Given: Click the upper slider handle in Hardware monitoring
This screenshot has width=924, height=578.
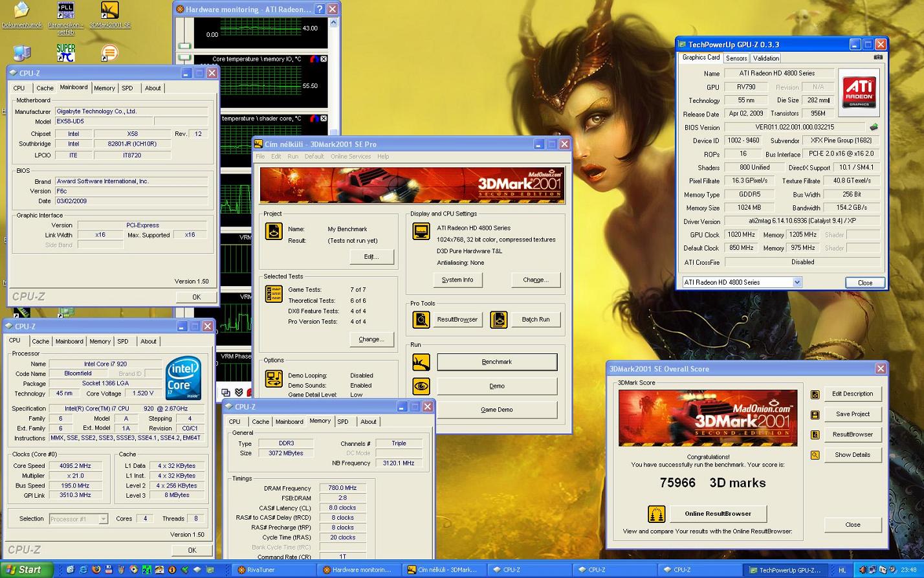Looking at the screenshot, I should (x=184, y=45).
